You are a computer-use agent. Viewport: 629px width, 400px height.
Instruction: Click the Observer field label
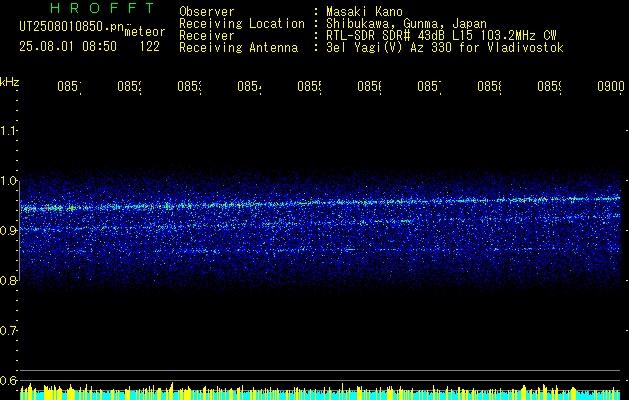click(x=207, y=12)
